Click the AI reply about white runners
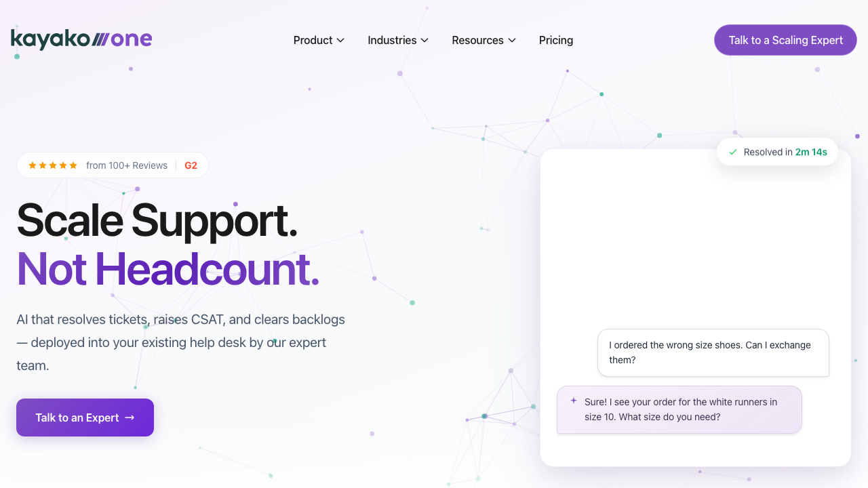 [680, 409]
